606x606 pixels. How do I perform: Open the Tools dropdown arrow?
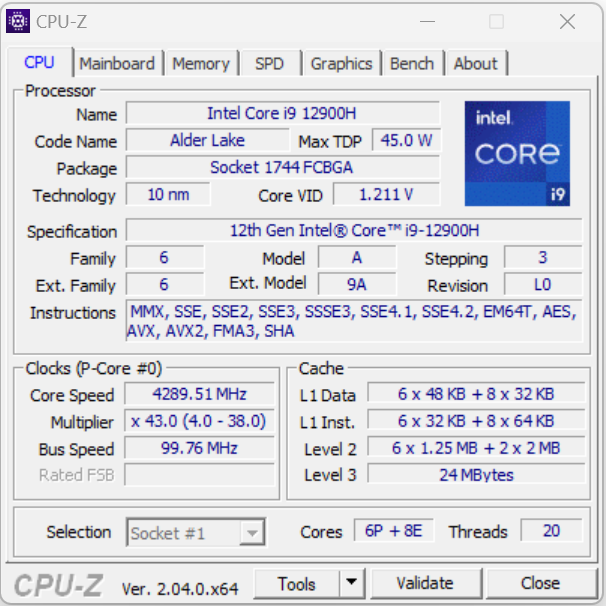tap(351, 582)
